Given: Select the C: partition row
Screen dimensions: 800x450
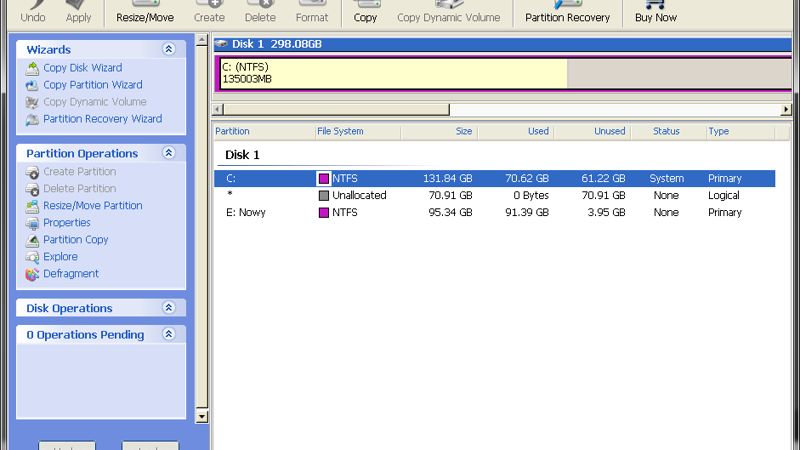Looking at the screenshot, I should pyautogui.click(x=494, y=179).
